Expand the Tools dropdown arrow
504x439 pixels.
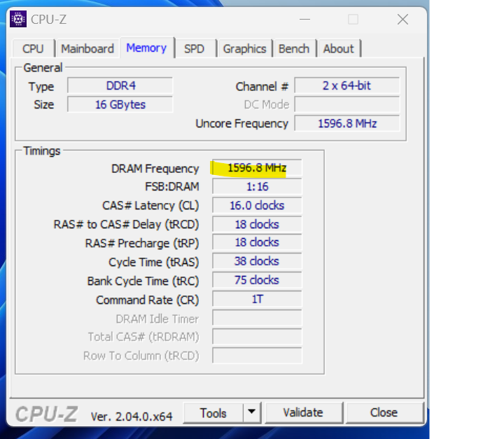click(252, 412)
